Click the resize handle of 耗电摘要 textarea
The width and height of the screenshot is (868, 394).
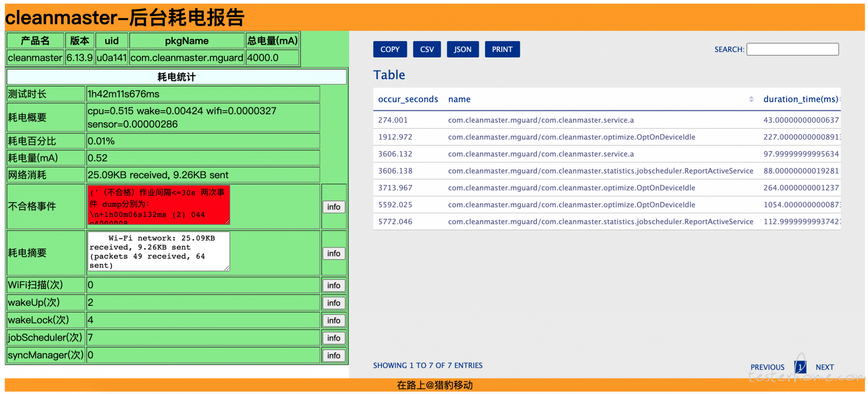[227, 268]
